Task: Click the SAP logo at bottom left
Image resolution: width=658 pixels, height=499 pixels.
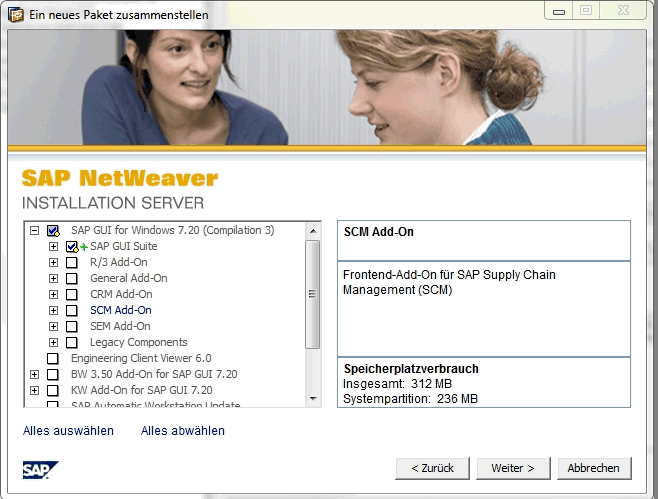Action: pyautogui.click(x=40, y=470)
